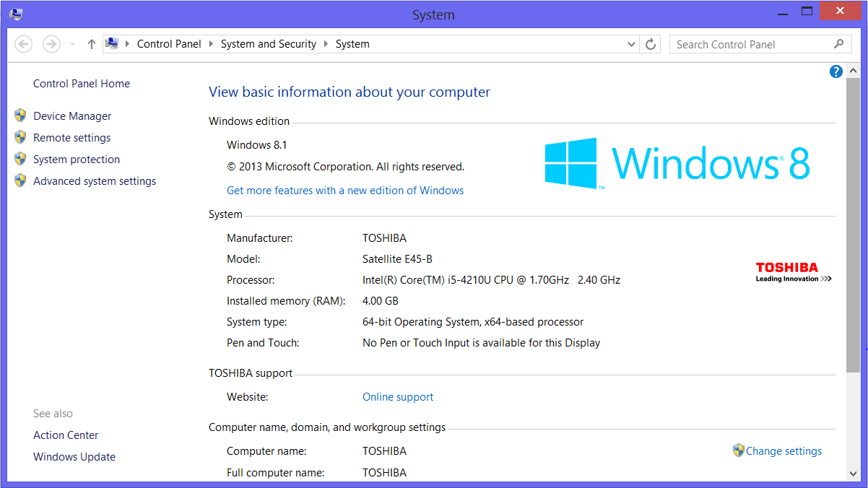Focus the Search Control Panel field
Screen dimensions: 868x488
pos(751,44)
